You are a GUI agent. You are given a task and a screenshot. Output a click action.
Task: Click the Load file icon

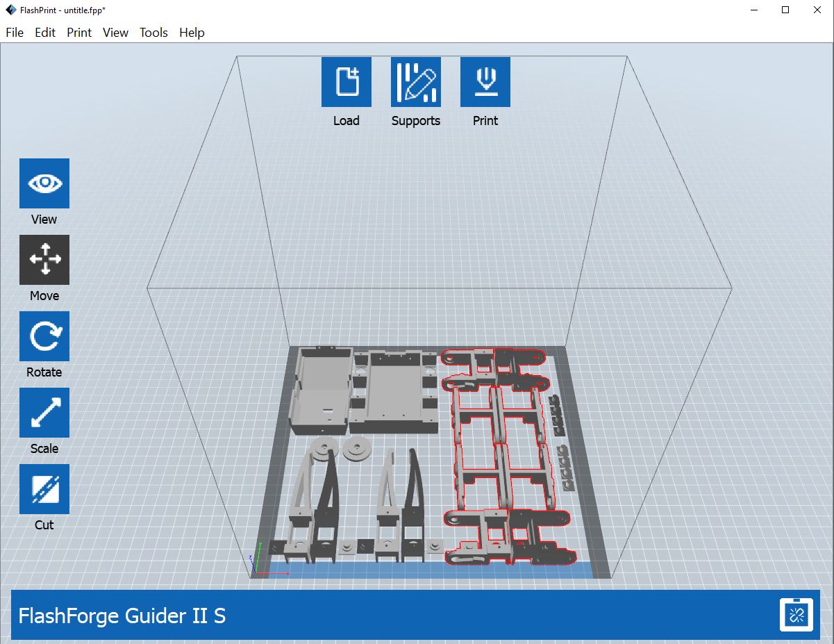(x=346, y=82)
